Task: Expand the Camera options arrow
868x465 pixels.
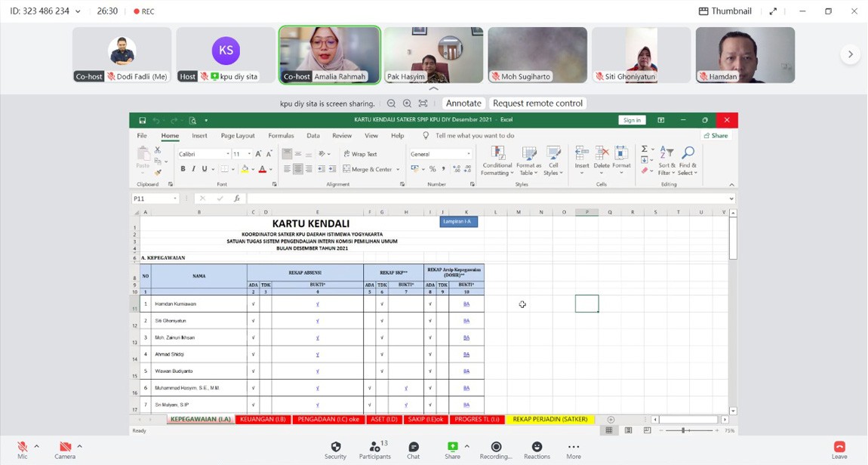Action: [x=79, y=446]
